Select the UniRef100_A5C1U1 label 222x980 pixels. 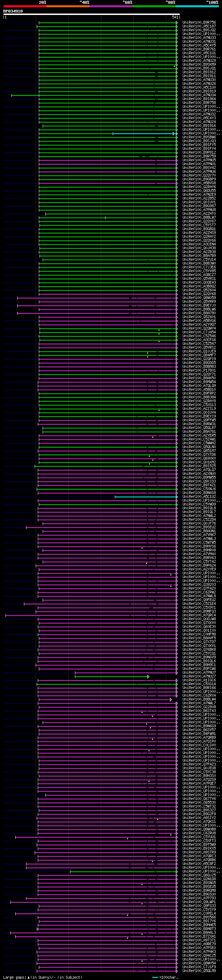point(199,53)
